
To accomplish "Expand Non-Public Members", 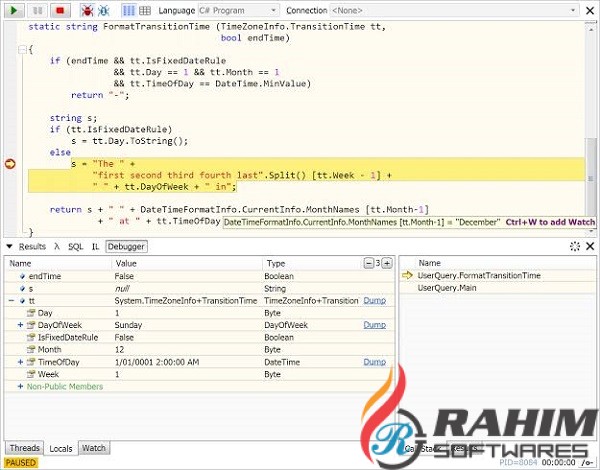I will click(20, 386).
